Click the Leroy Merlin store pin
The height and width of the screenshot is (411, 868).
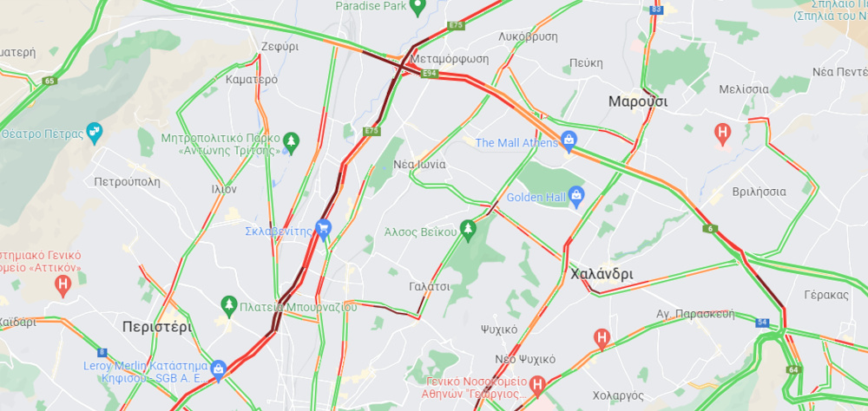click(219, 372)
